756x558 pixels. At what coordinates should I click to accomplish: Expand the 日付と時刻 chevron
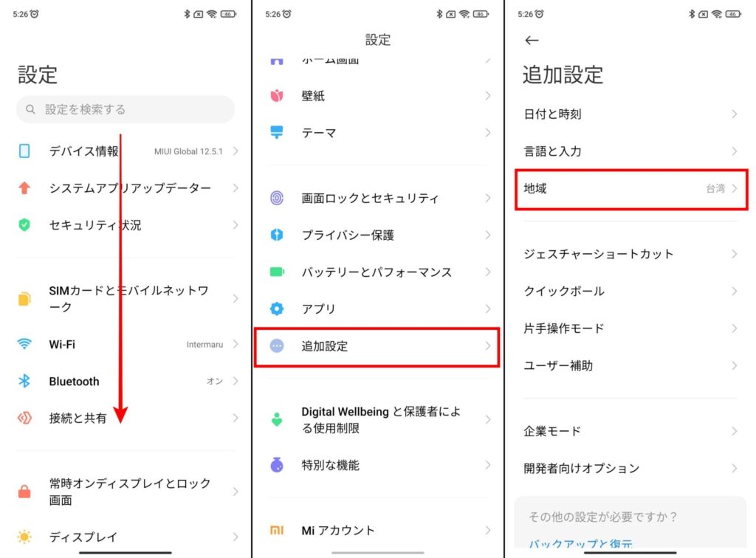734,114
